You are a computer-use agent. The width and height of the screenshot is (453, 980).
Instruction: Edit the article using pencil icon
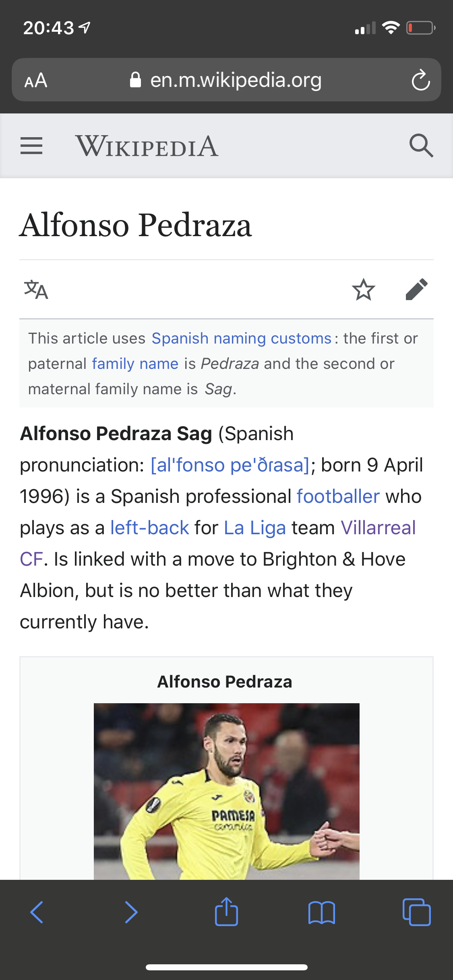tap(417, 290)
